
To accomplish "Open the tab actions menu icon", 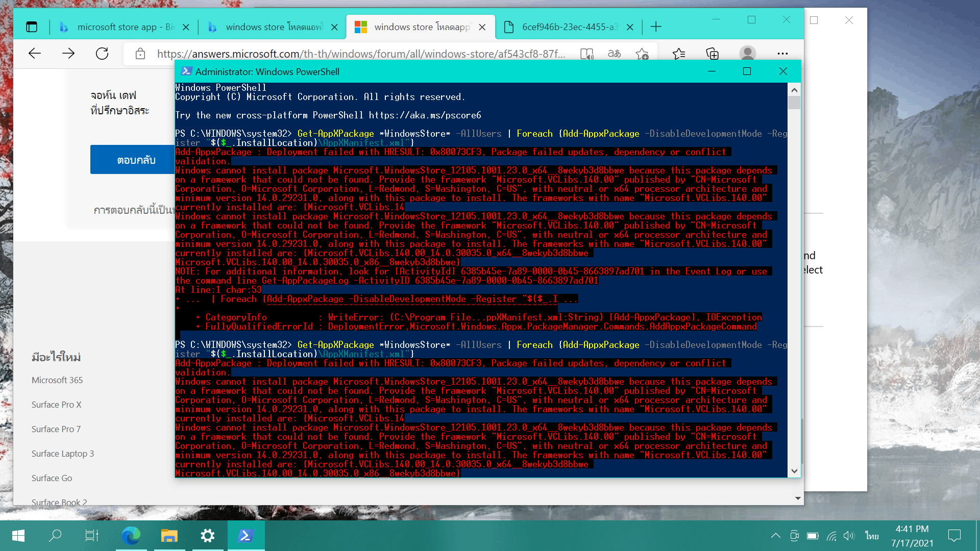I will (x=32, y=27).
